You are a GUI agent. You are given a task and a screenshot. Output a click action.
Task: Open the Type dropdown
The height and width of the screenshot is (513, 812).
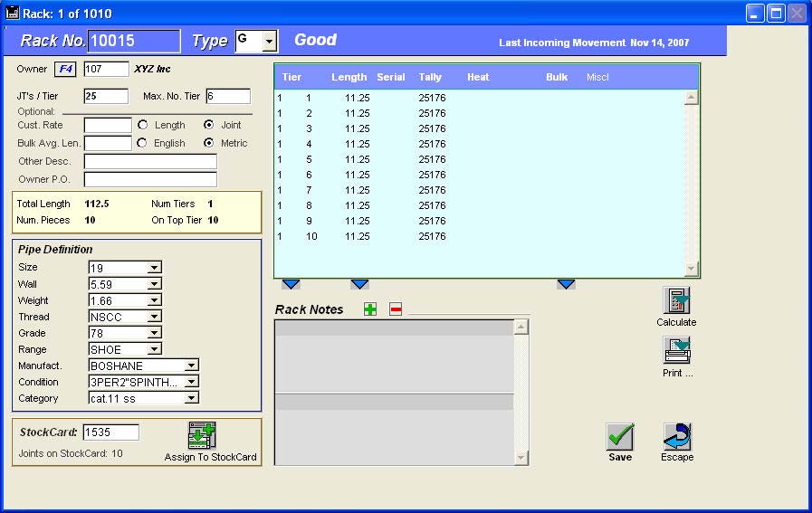click(x=269, y=42)
